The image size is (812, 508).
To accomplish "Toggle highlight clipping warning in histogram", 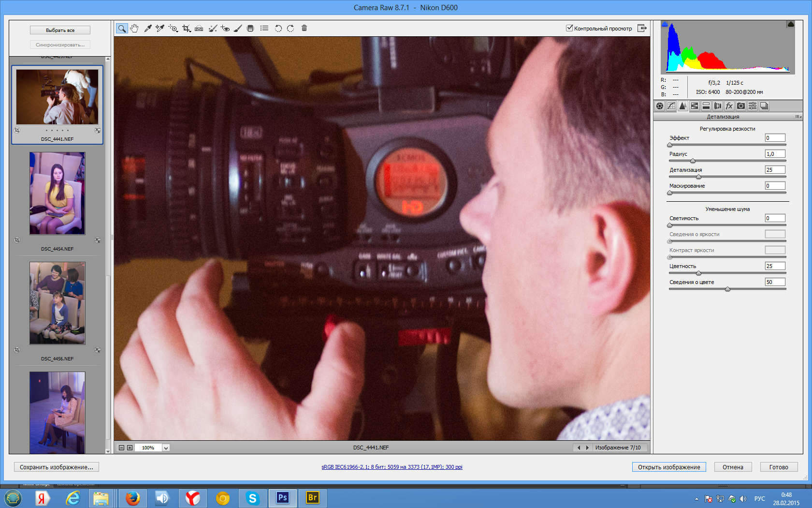I will (791, 24).
